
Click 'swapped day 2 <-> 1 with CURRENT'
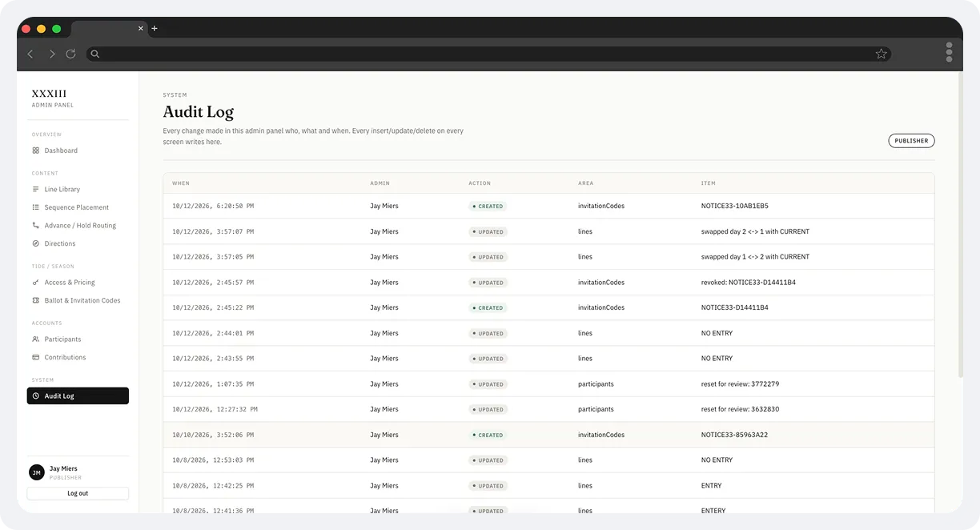tap(755, 231)
